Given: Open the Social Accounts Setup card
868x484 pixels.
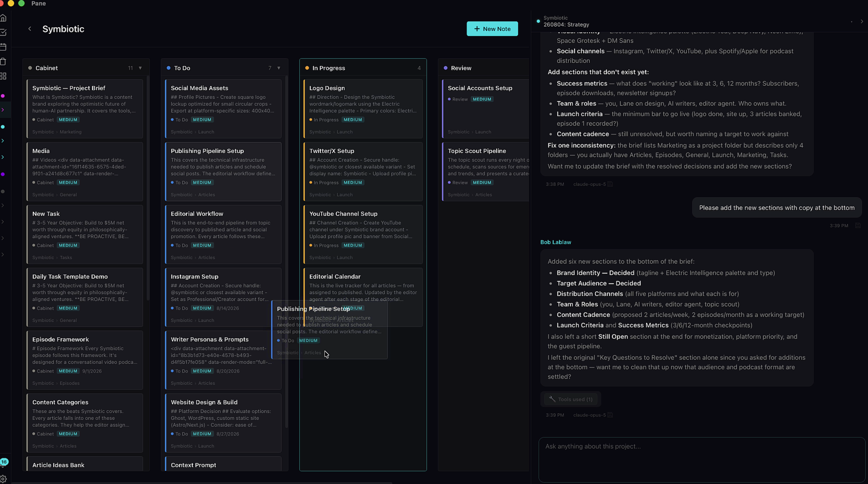Looking at the screenshot, I should [485, 109].
